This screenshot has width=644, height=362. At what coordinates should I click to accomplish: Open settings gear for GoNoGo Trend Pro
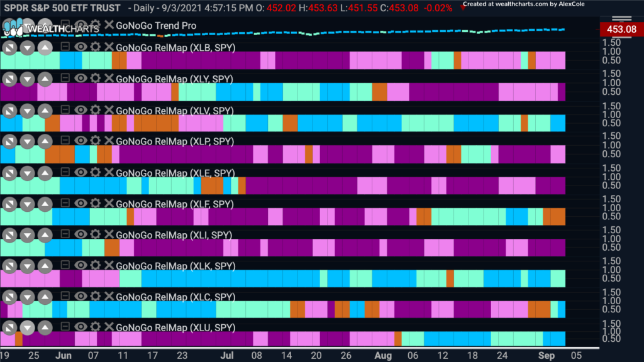96,25
